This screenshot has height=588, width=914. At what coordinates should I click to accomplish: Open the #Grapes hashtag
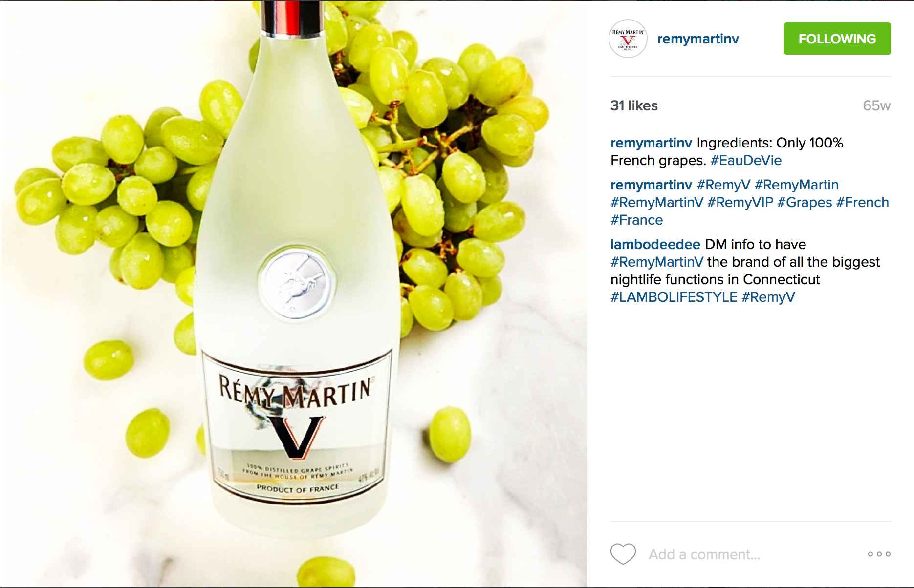tap(805, 202)
